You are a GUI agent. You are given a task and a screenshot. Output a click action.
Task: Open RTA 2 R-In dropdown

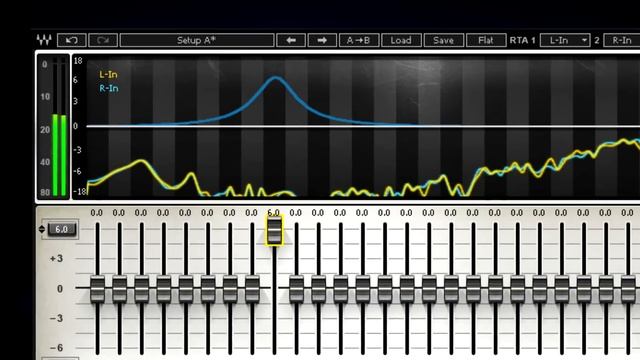622,40
